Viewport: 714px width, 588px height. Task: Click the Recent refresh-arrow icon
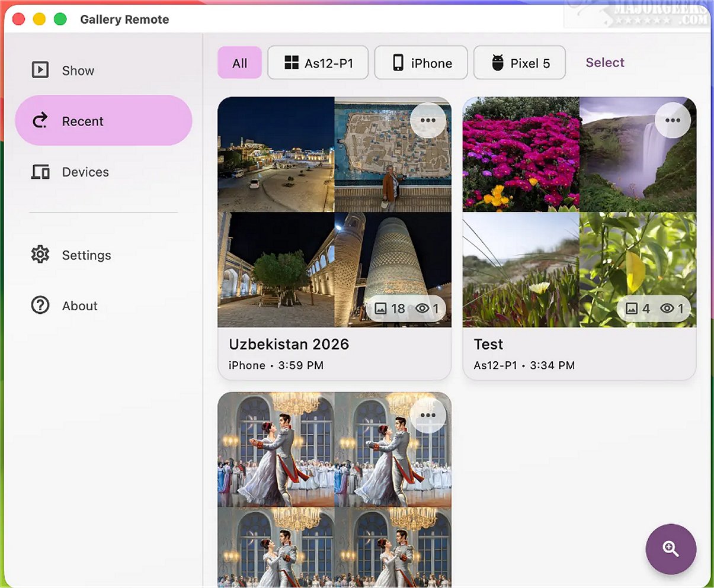tap(40, 121)
